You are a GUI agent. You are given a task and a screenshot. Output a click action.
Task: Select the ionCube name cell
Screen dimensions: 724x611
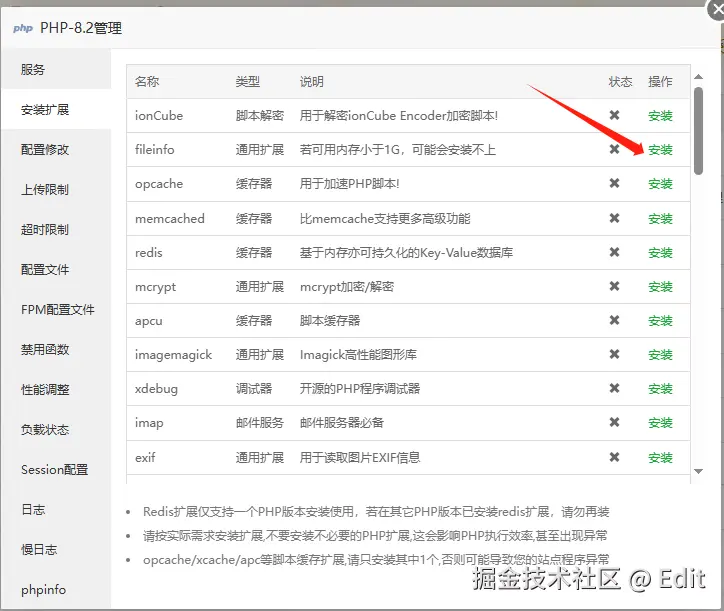(159, 115)
